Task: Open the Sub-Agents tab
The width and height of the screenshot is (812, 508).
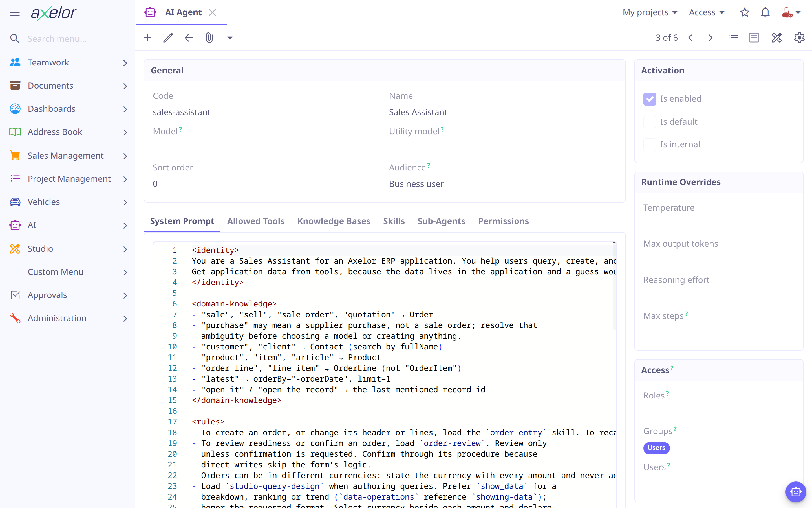Action: tap(441, 221)
